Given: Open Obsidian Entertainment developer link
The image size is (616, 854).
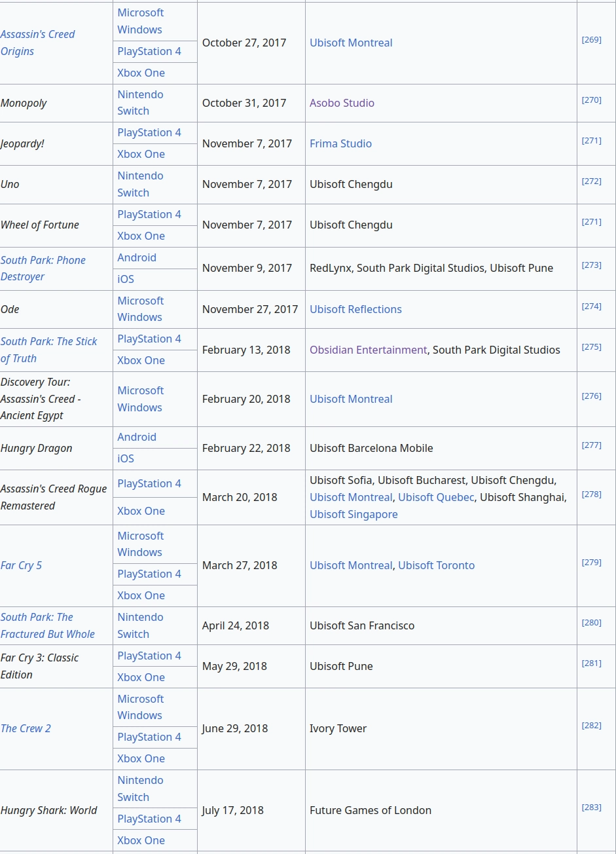Looking at the screenshot, I should [x=368, y=350].
